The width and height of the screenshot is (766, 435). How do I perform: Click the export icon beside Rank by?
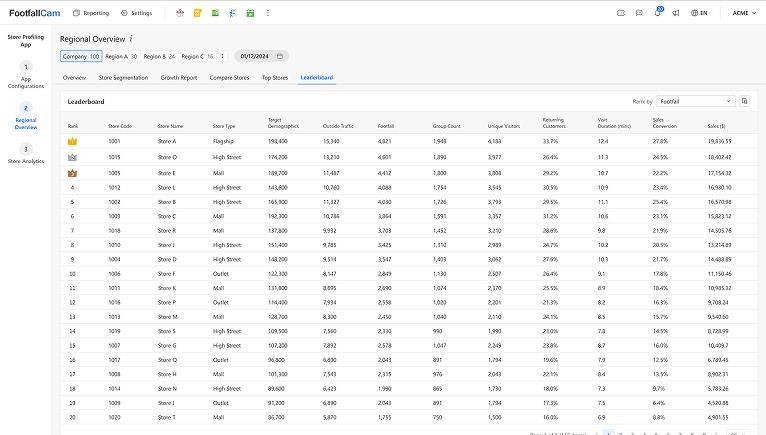pyautogui.click(x=744, y=101)
